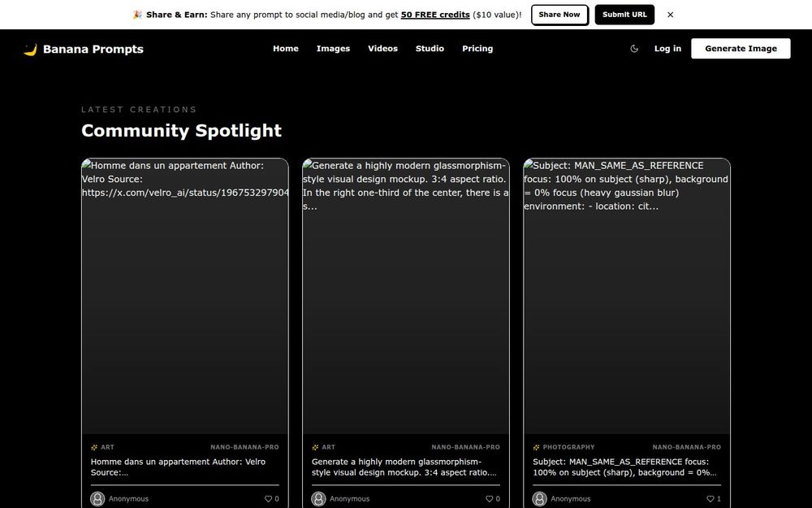812x508 pixels.
Task: Click Log in
Action: coord(667,49)
